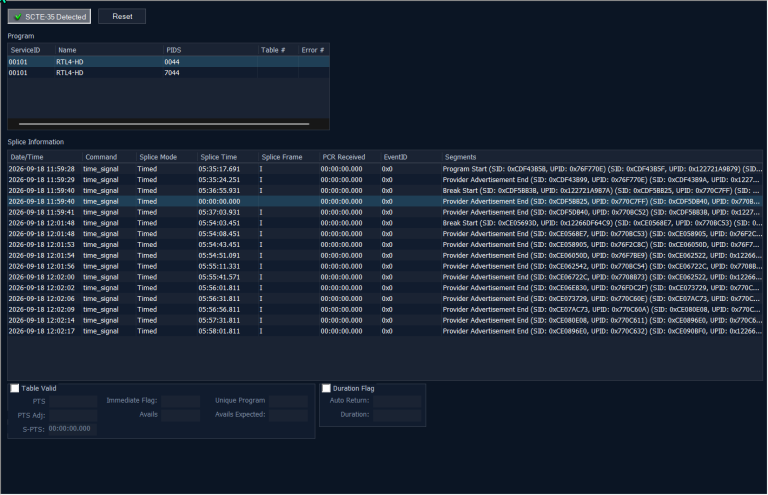Select splice row with time 05:56:01.811
The width and height of the screenshot is (768, 495).
[x=385, y=287]
